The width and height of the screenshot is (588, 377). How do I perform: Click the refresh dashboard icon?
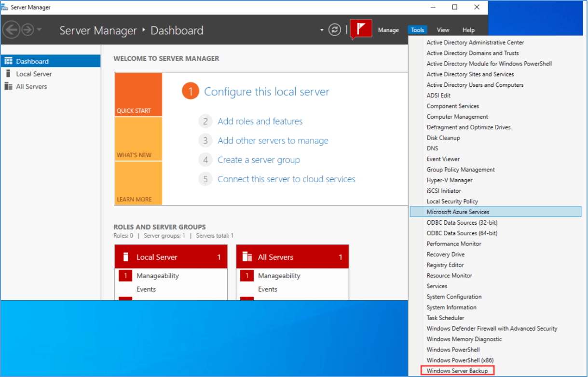pyautogui.click(x=335, y=30)
